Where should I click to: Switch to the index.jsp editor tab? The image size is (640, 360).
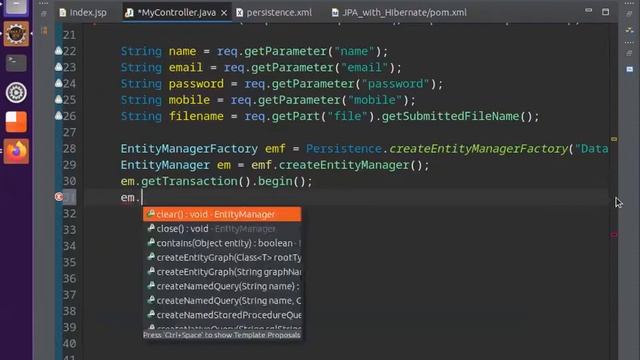83,13
